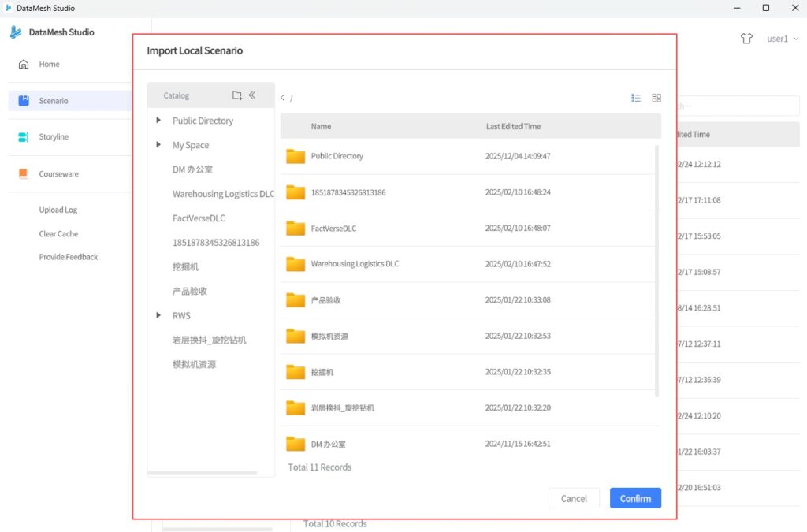Go to Courseware in the sidebar
This screenshot has width=807, height=532.
coord(58,174)
